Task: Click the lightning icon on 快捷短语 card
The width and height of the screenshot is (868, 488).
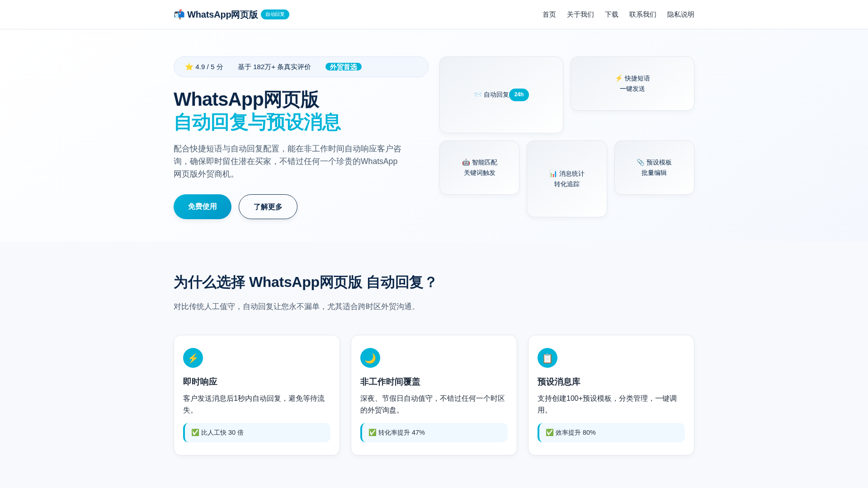Action: (619, 78)
